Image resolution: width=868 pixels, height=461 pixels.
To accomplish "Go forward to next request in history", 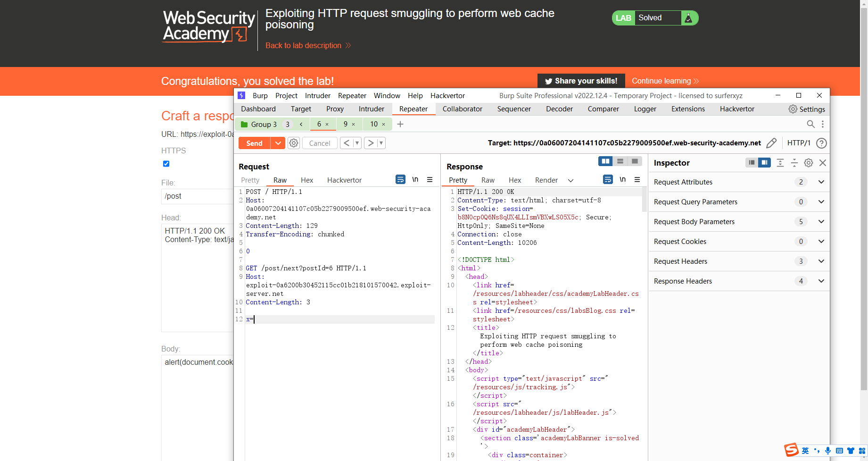I will coord(371,143).
